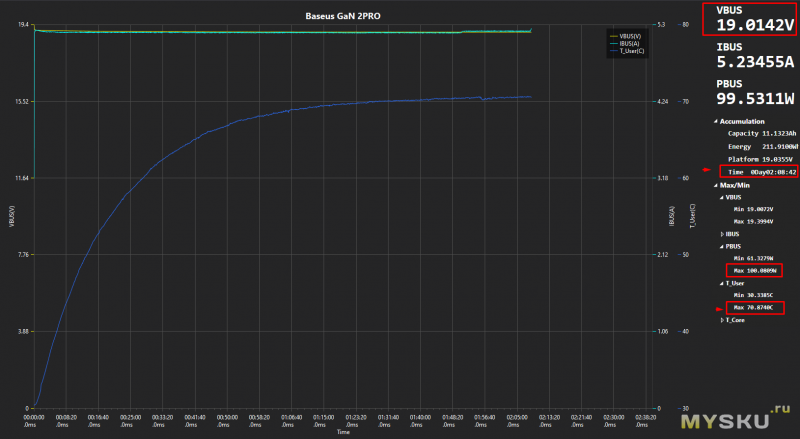Click the 00:25:00 time axis tick
Viewport: 800px width, 439px height.
pyautogui.click(x=130, y=421)
